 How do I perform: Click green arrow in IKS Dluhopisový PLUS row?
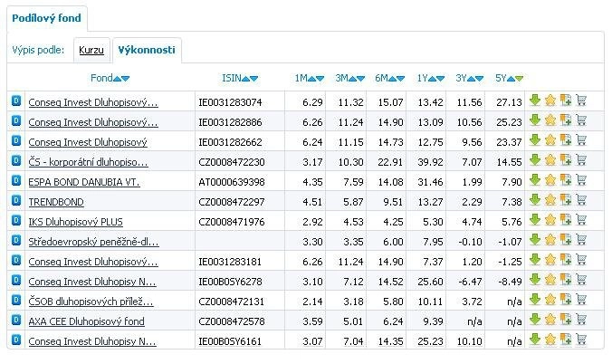point(535,220)
